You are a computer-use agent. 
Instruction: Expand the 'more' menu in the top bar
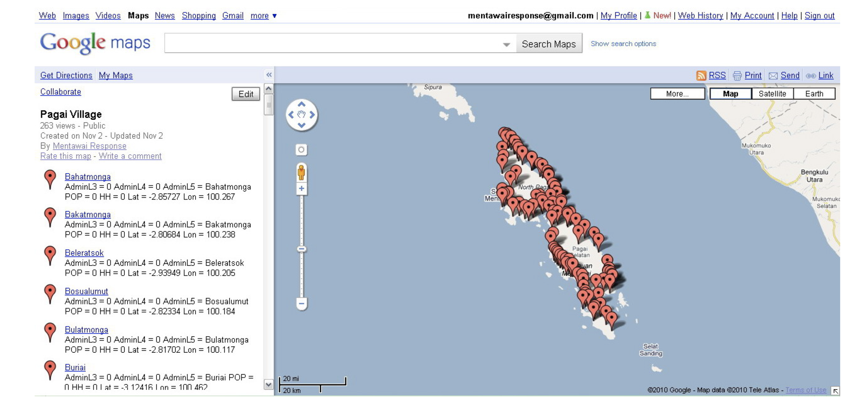click(x=264, y=16)
